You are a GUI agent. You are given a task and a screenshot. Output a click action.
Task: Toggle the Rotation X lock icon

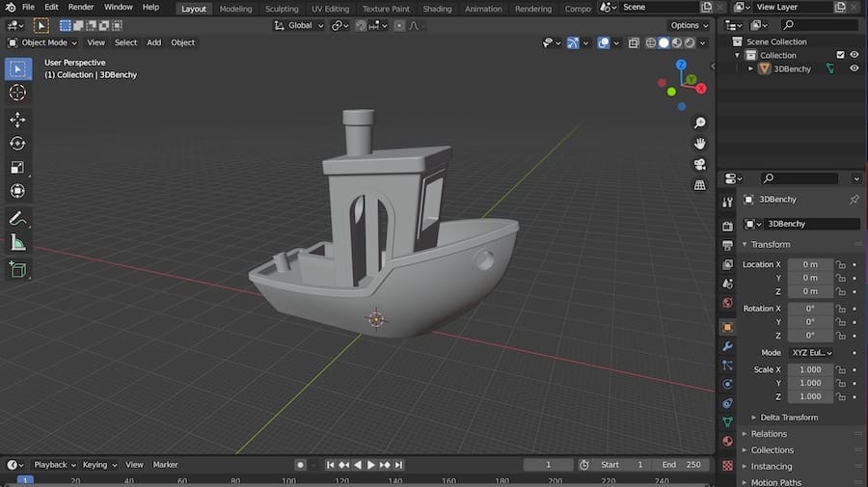point(841,309)
